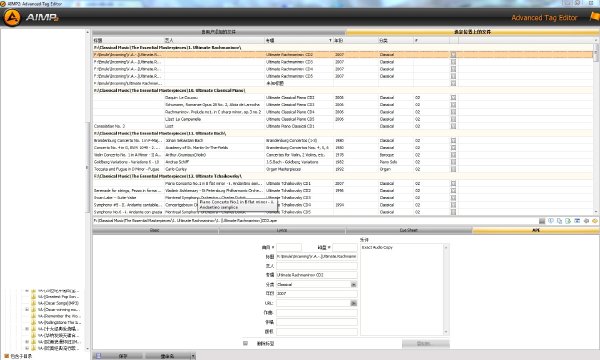Tick the checkbox on Liszt La Campanella row
600x360 pixels.
(453, 119)
